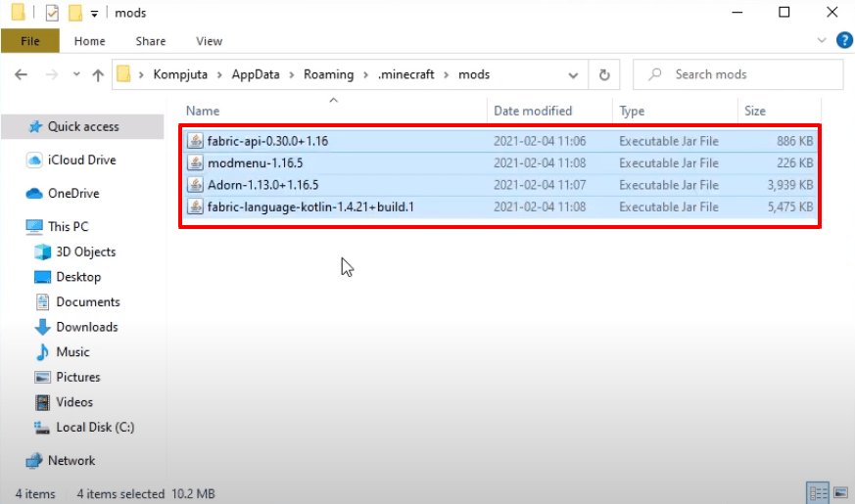Click AppData in the address path
This screenshot has width=855, height=504.
tap(256, 74)
